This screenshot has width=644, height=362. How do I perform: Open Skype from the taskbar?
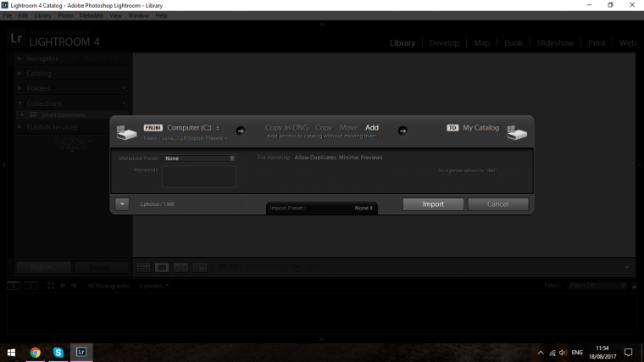[x=58, y=353]
